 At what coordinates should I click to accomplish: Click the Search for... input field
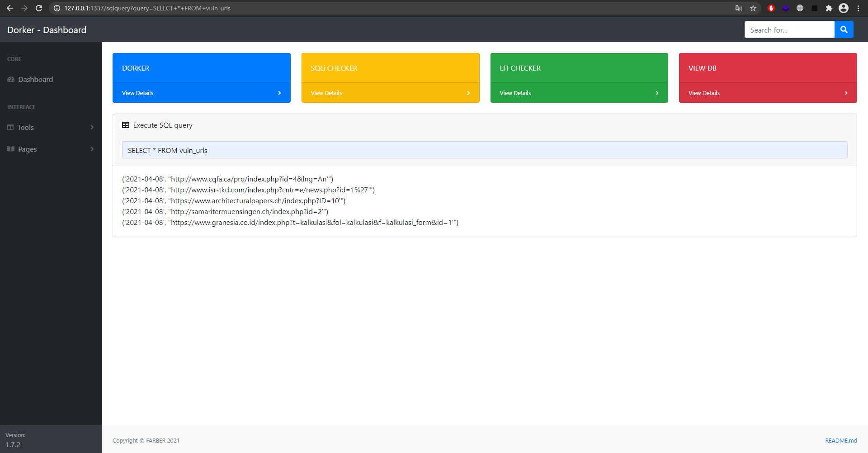coord(789,30)
